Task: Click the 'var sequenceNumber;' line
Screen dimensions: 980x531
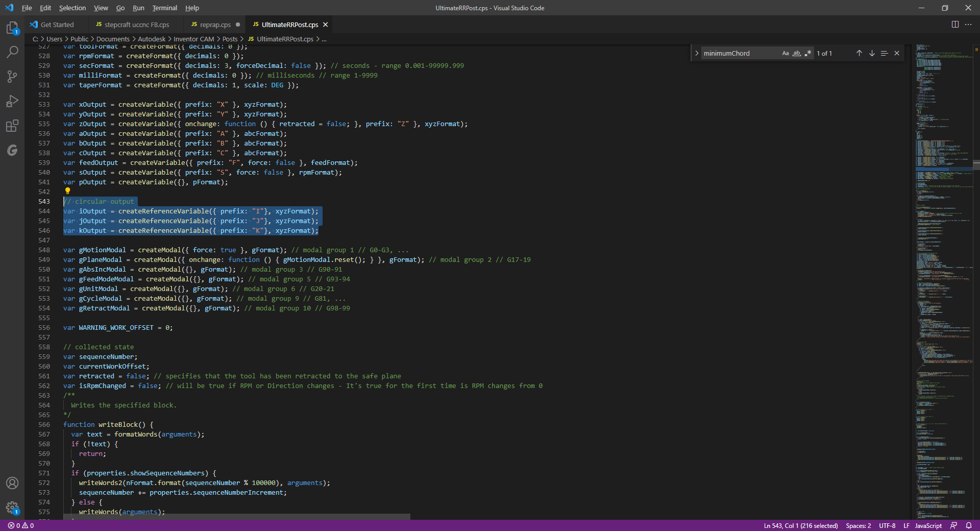Action: [x=101, y=357]
